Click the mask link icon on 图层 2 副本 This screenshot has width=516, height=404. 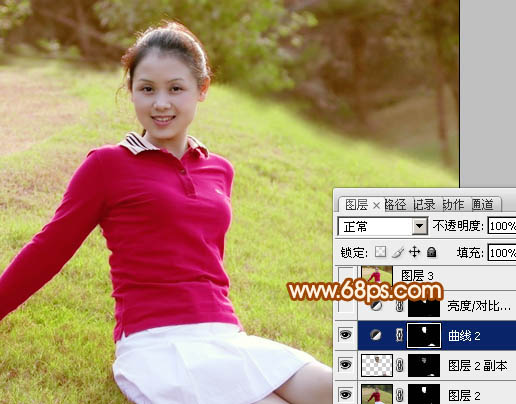[399, 365]
